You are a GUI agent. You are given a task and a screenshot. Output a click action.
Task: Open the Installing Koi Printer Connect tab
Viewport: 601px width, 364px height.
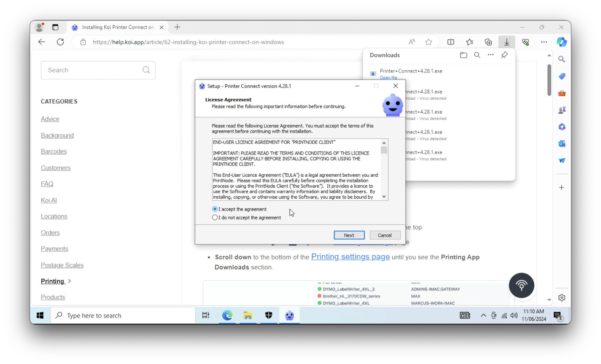pyautogui.click(x=118, y=27)
